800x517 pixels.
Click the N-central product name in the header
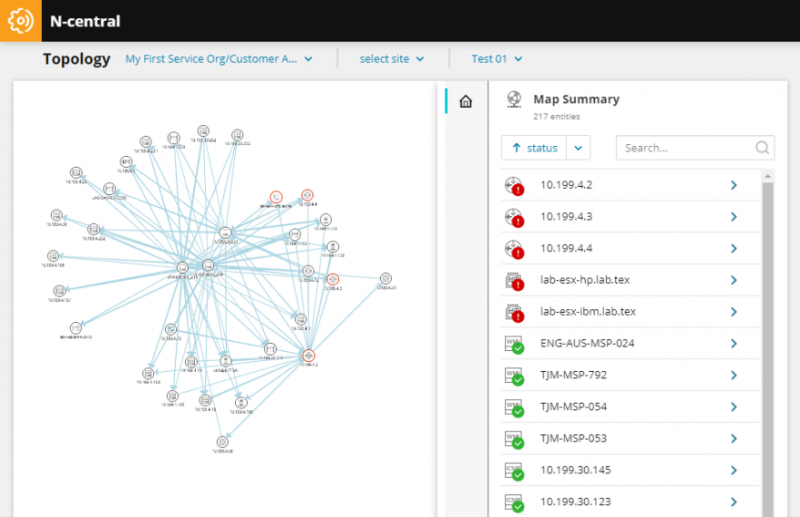pos(85,21)
